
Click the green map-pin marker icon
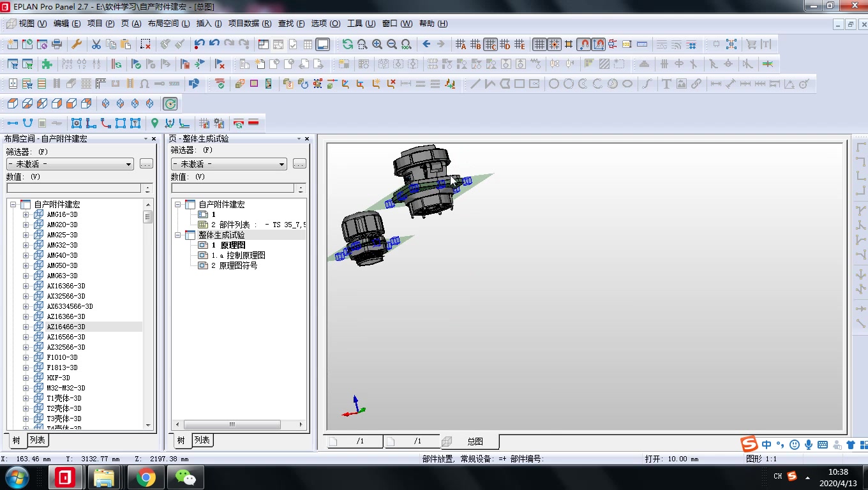click(154, 123)
